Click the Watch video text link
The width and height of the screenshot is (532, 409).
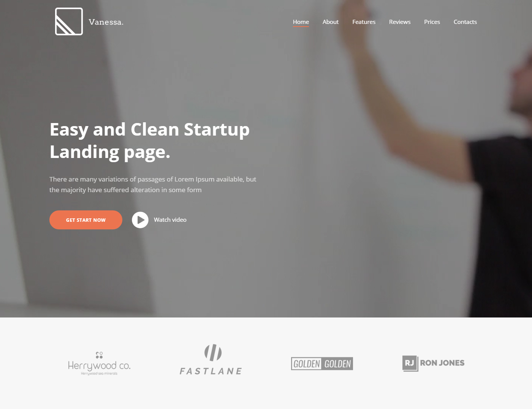[x=170, y=220]
